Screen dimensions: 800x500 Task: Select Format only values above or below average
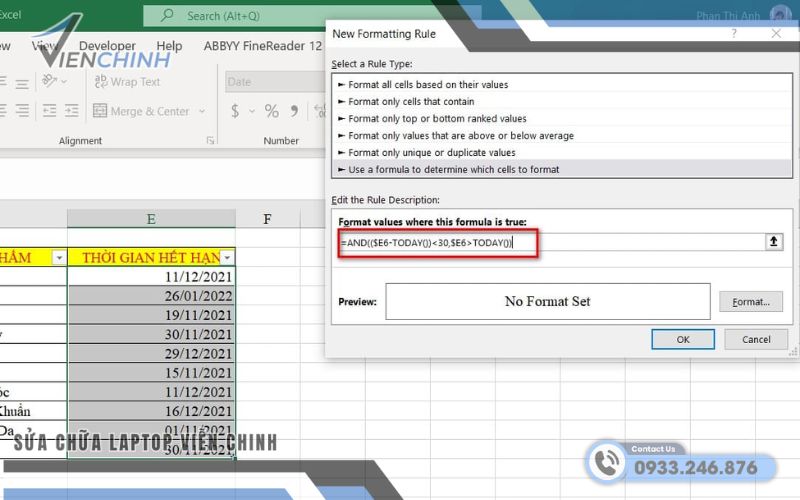pos(561,136)
